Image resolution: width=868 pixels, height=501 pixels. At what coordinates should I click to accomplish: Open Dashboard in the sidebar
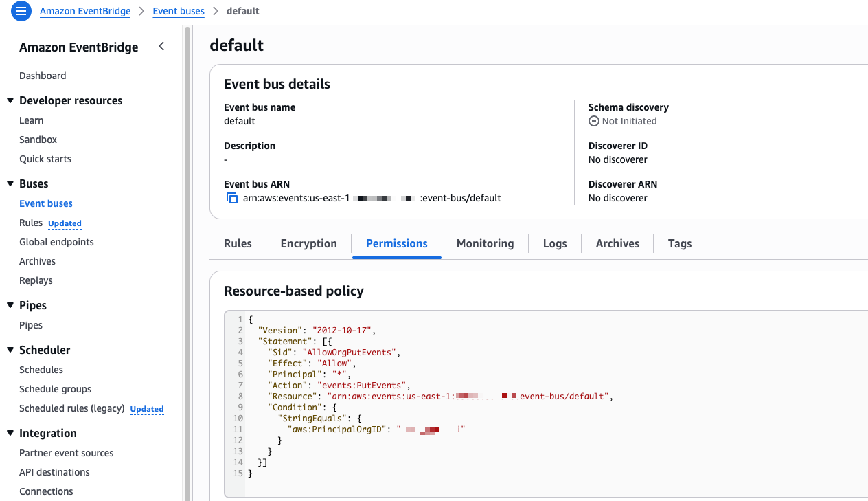click(x=43, y=76)
